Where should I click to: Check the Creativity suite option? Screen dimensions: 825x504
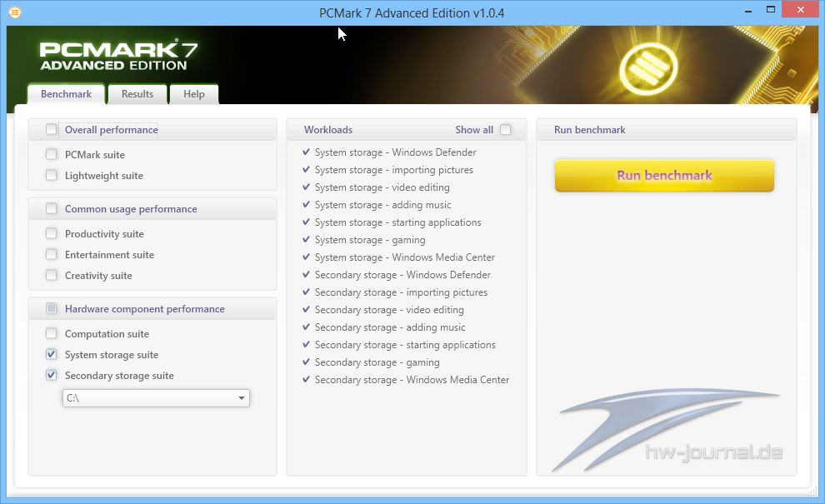[51, 275]
